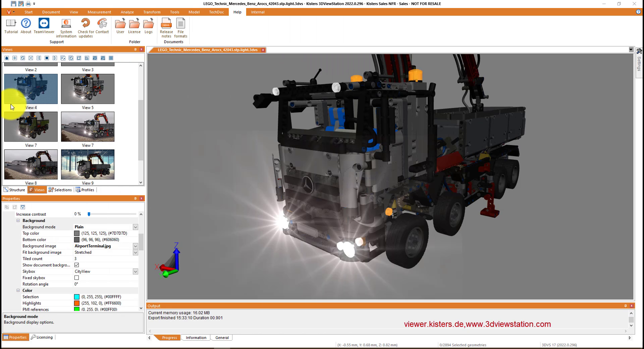This screenshot has width=644, height=349.
Task: Toggle the Fixed skybox checkbox
Action: click(77, 278)
